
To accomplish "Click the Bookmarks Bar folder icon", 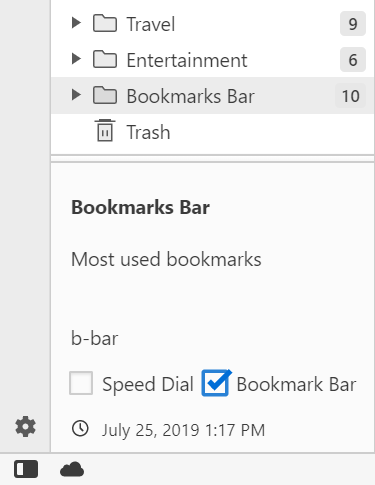I will point(105,96).
